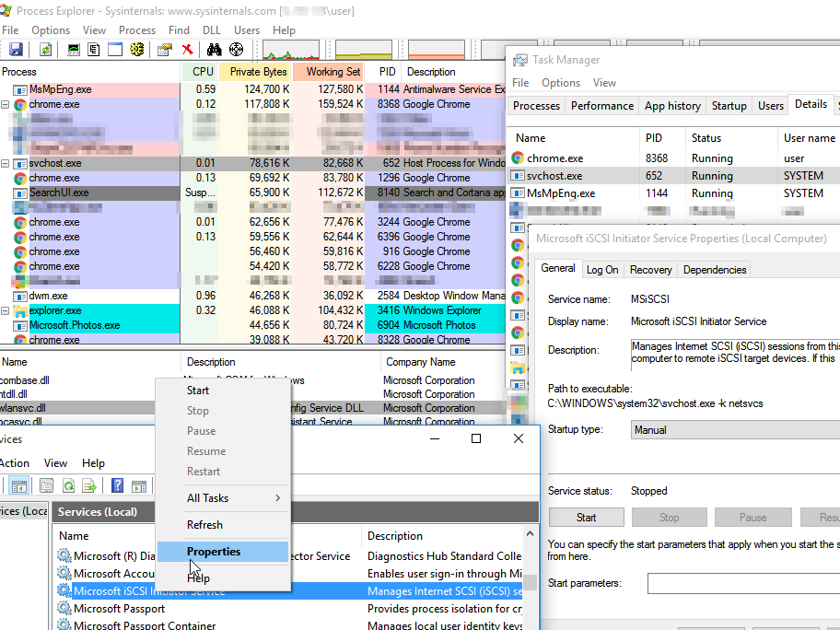Sort Task Manager by the Status column

(x=730, y=138)
